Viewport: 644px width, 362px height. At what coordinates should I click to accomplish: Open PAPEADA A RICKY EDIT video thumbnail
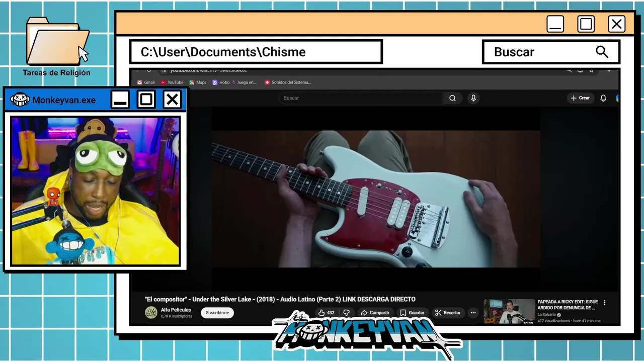pos(509,311)
